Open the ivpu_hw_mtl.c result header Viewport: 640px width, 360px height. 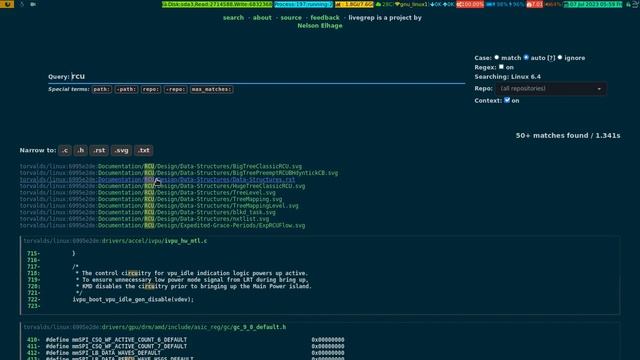click(x=115, y=241)
